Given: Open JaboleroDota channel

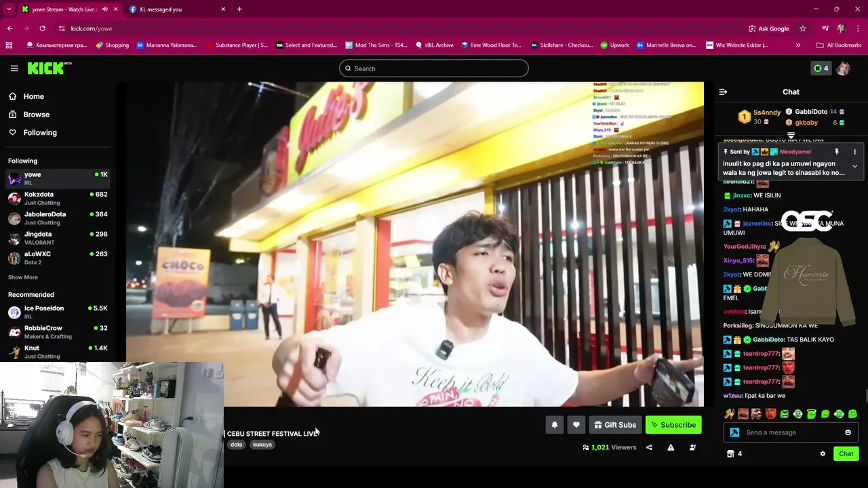Looking at the screenshot, I should tap(58, 218).
